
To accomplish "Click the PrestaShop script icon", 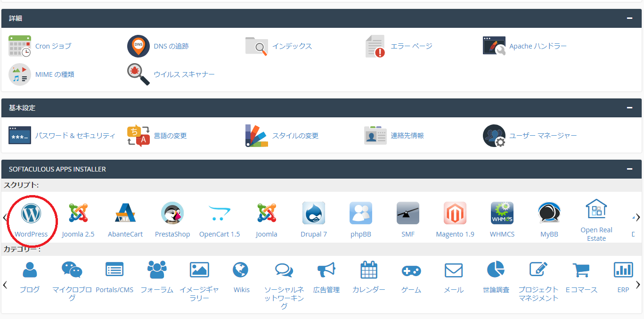I will pyautogui.click(x=172, y=213).
